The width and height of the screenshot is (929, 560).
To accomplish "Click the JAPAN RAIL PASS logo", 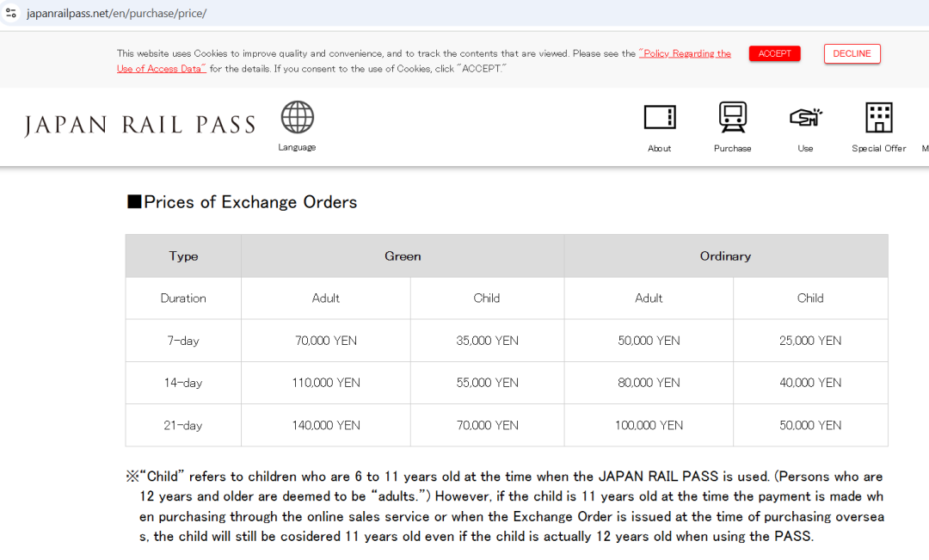I will point(140,125).
